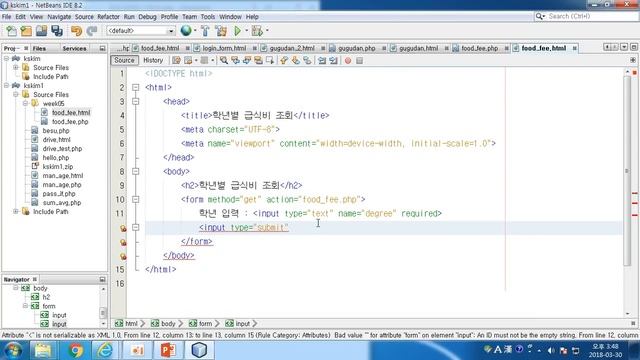Close the gugudan.php tab
This screenshot has height=360, width=640.
[384, 48]
